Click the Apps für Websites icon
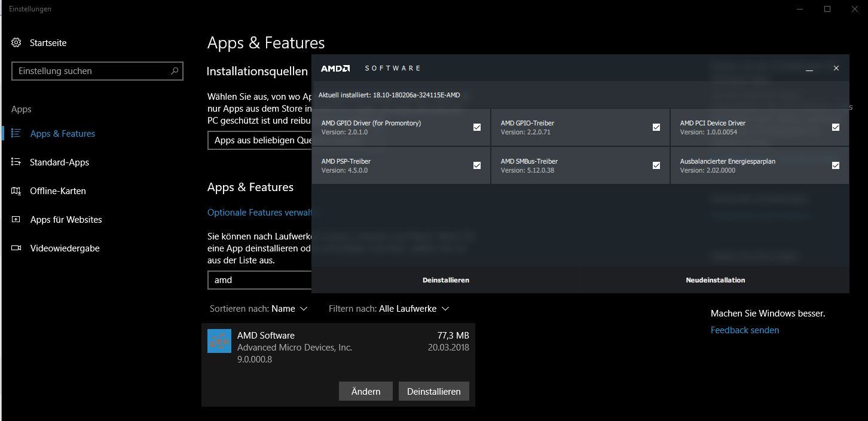The image size is (868, 421). pyautogui.click(x=16, y=219)
